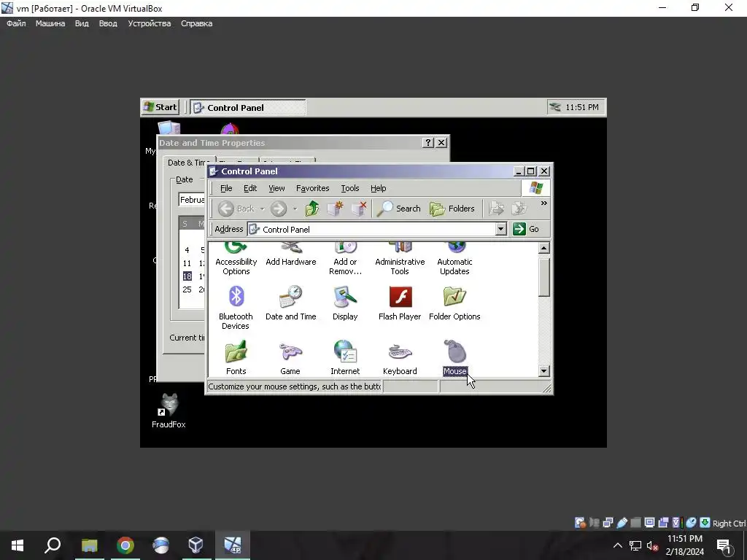The width and height of the screenshot is (747, 560).
Task: Expand the toolbar overflow chevron
Action: [x=543, y=203]
